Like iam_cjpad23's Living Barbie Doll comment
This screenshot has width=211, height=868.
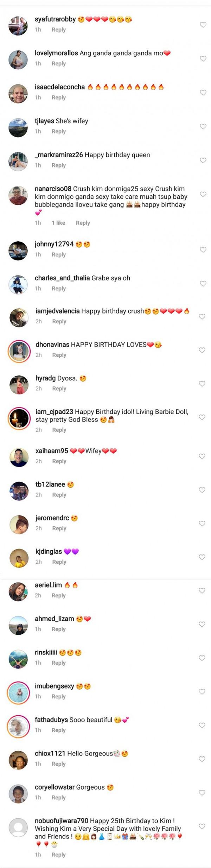tap(202, 417)
